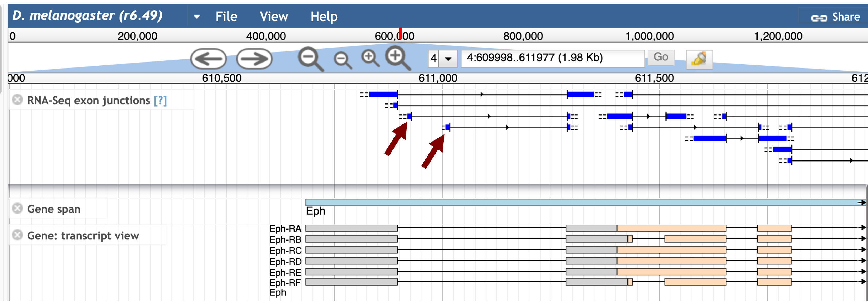Viewport: 868px width, 302px height.
Task: Click 200,000 on the overview scale
Action: 138,36
